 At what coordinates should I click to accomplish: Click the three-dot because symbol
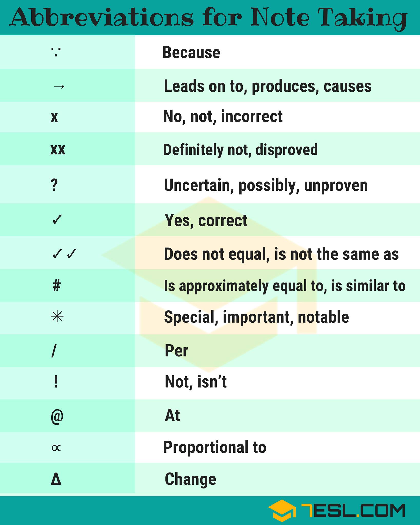click(x=56, y=53)
